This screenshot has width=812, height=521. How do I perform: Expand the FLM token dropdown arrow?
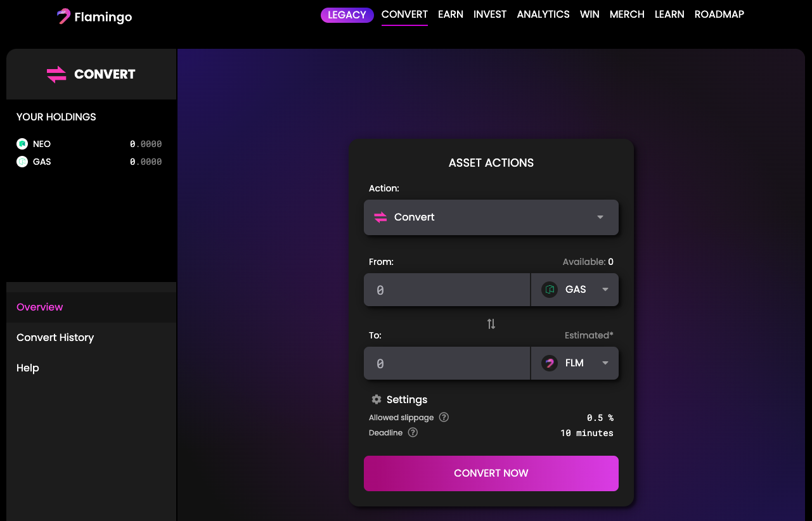pos(605,363)
